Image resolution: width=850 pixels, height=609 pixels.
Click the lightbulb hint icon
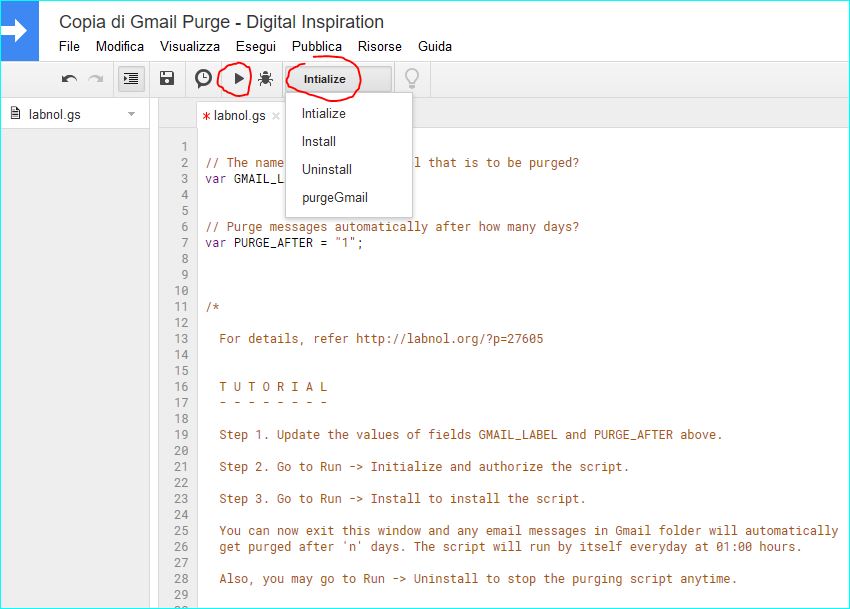pos(412,79)
